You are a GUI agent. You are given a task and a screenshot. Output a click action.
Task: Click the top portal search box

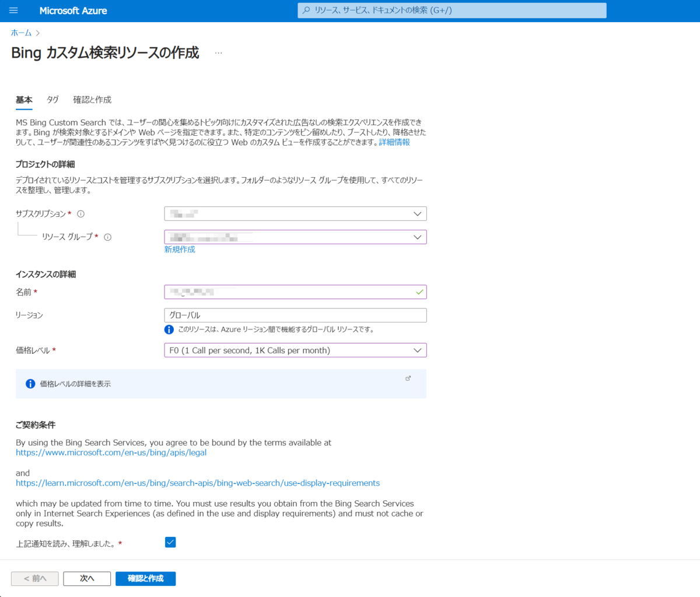click(452, 10)
